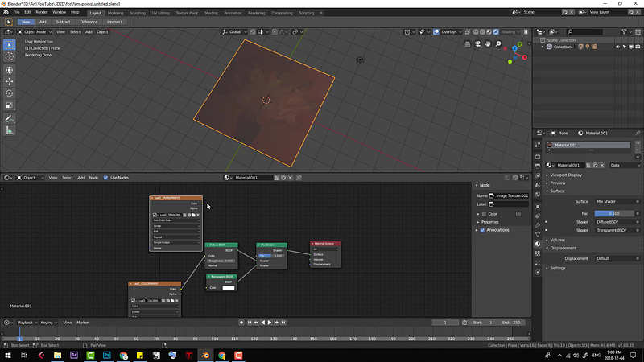The image size is (644, 362).
Task: Expand the Collection tree item in outliner
Action: coord(543,47)
